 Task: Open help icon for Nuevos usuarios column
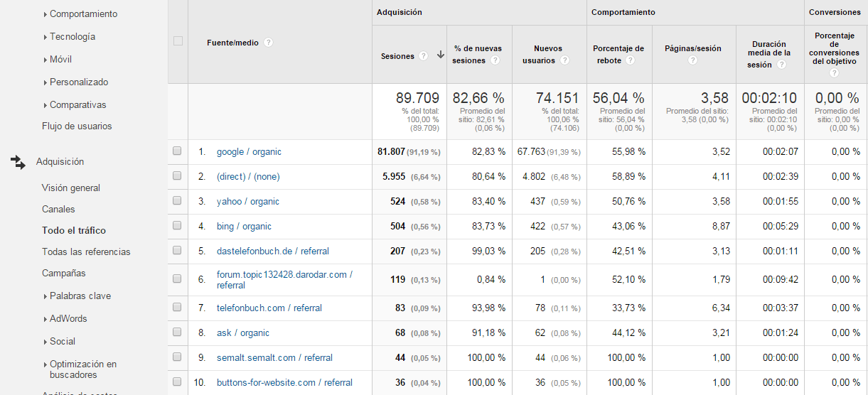[x=564, y=61]
